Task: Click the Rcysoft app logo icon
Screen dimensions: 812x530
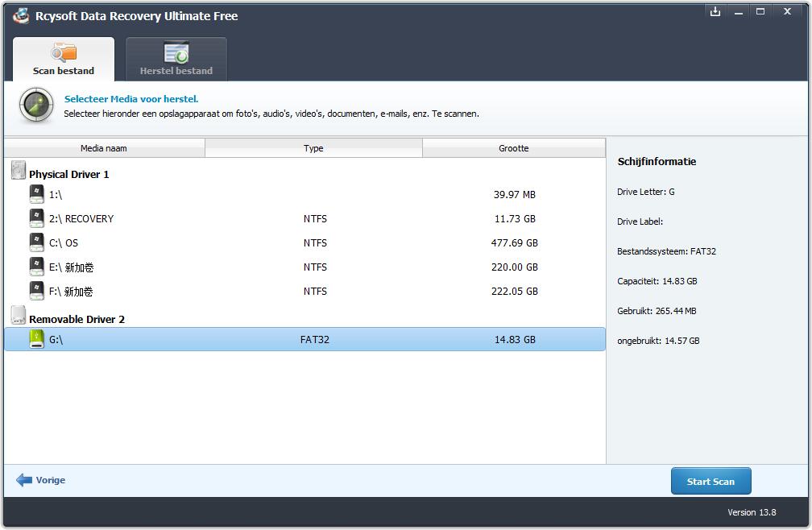Action: [x=21, y=15]
